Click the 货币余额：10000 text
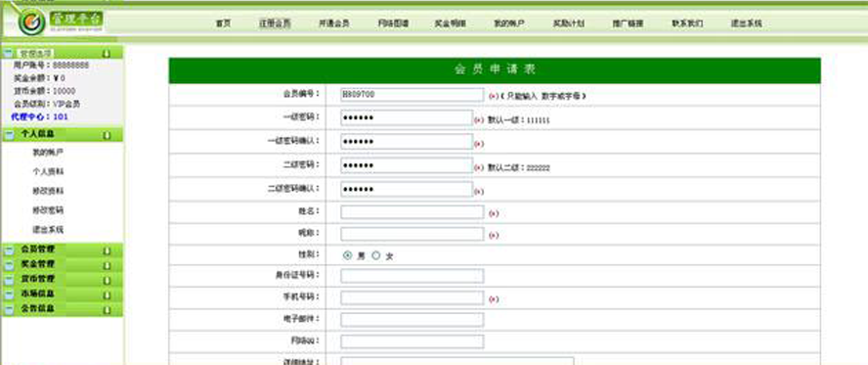Viewport: 868px width, 365px height. point(44,91)
